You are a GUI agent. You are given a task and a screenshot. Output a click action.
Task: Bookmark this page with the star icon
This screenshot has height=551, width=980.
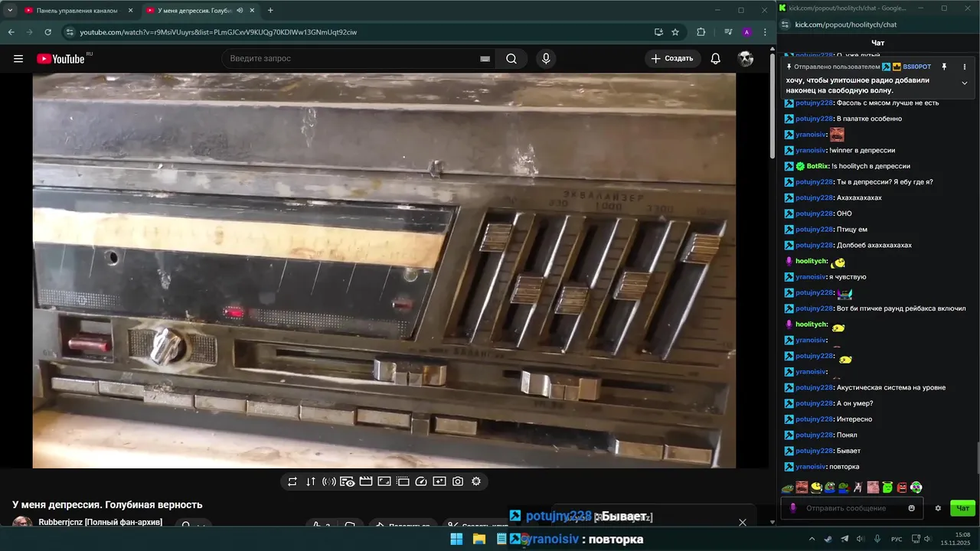[675, 32]
